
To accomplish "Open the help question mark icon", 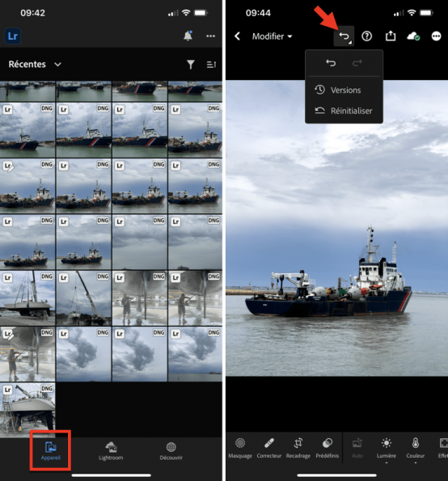I will tap(366, 36).
